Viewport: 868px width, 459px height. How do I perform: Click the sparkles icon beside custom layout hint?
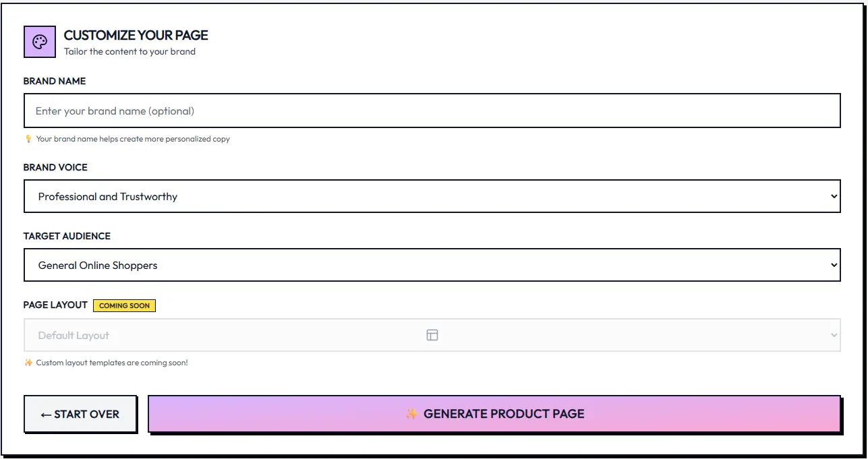[x=28, y=363]
